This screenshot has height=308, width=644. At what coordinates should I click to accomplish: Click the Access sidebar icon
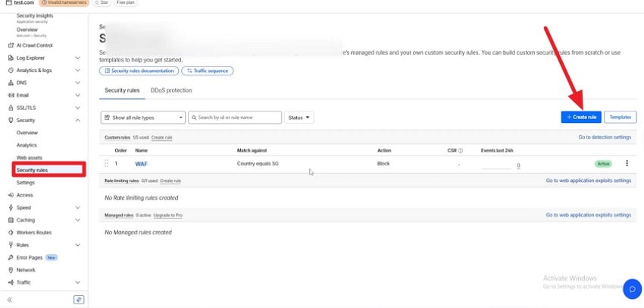pyautogui.click(x=11, y=195)
